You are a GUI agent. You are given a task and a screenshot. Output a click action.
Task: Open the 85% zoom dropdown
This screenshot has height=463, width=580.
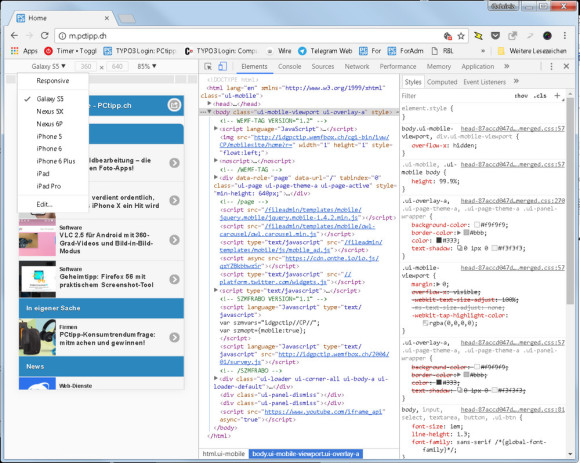pyautogui.click(x=147, y=66)
